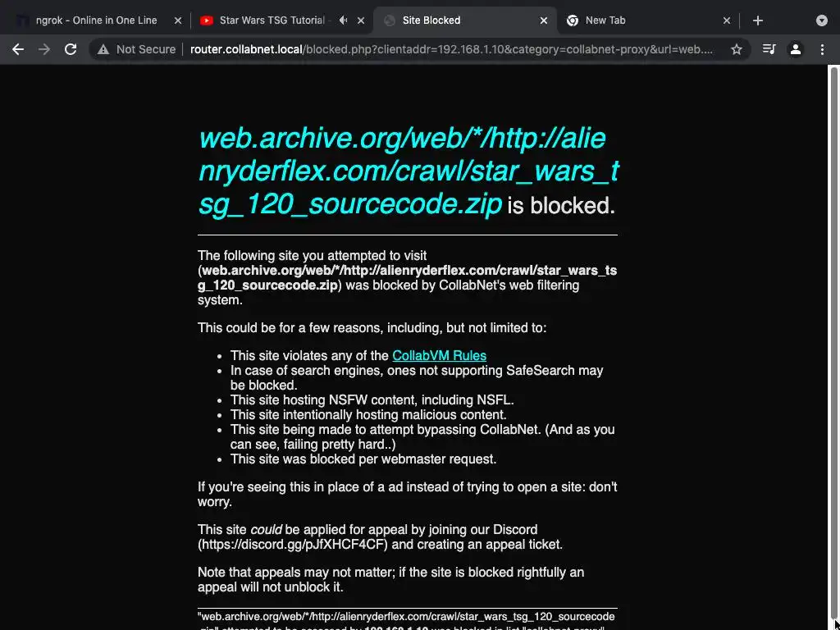The image size is (840, 630).
Task: Switch to the ngrok - Online in One Line tab
Action: 97,21
